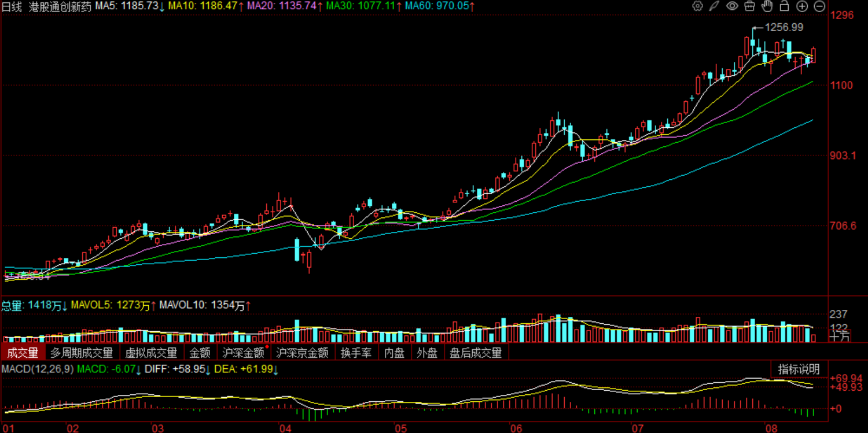Click the 港股通创新药 stock name

60,6
